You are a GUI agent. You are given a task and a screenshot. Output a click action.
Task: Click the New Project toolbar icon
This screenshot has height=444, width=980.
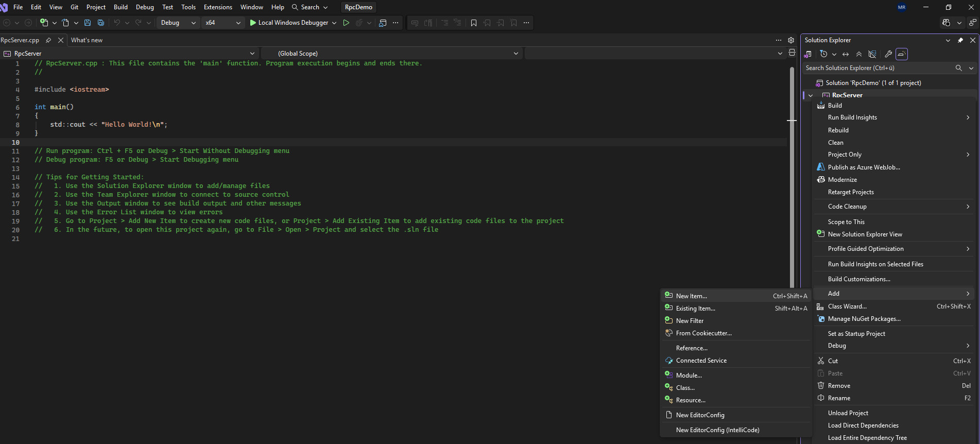coord(44,23)
